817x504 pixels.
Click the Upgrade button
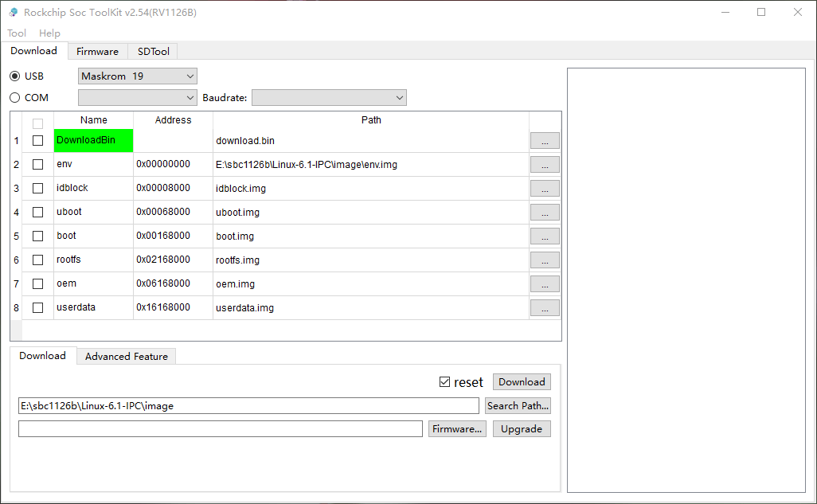pos(522,429)
